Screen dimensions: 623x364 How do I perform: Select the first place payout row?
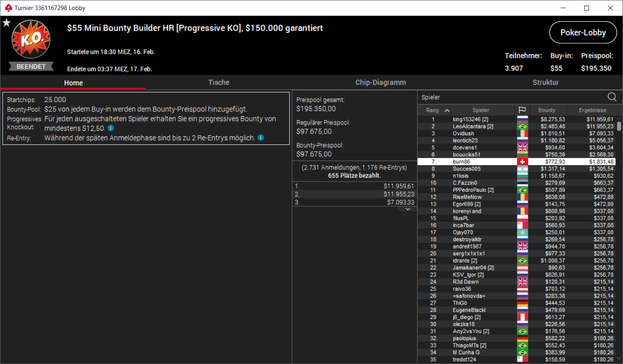click(x=354, y=186)
